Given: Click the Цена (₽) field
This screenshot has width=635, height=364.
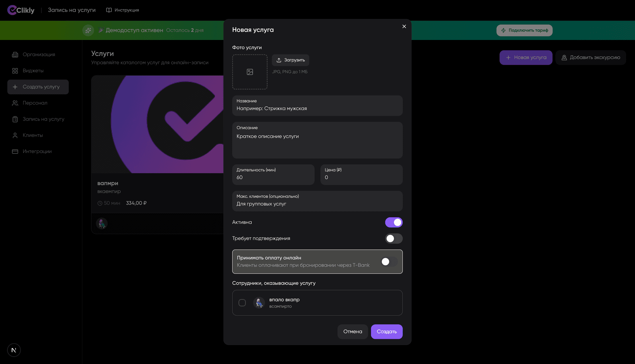Looking at the screenshot, I should pos(361,177).
